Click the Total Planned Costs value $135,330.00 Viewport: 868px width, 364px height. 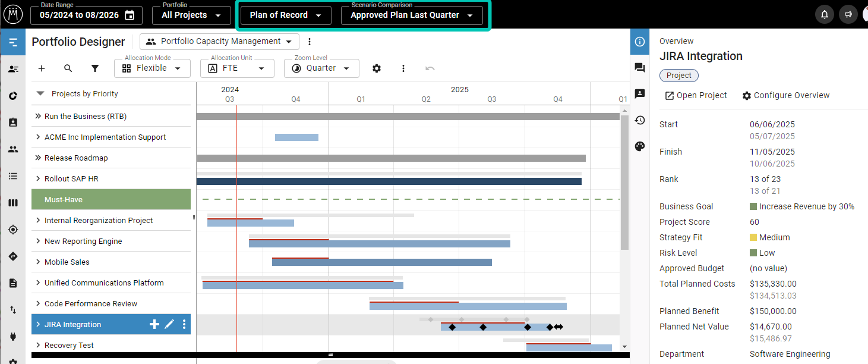(773, 284)
